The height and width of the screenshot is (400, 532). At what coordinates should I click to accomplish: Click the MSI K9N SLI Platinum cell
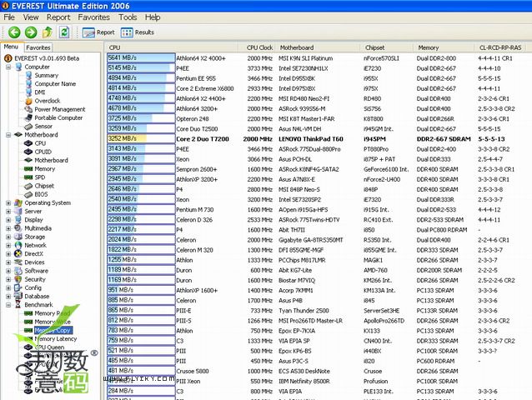[306, 58]
